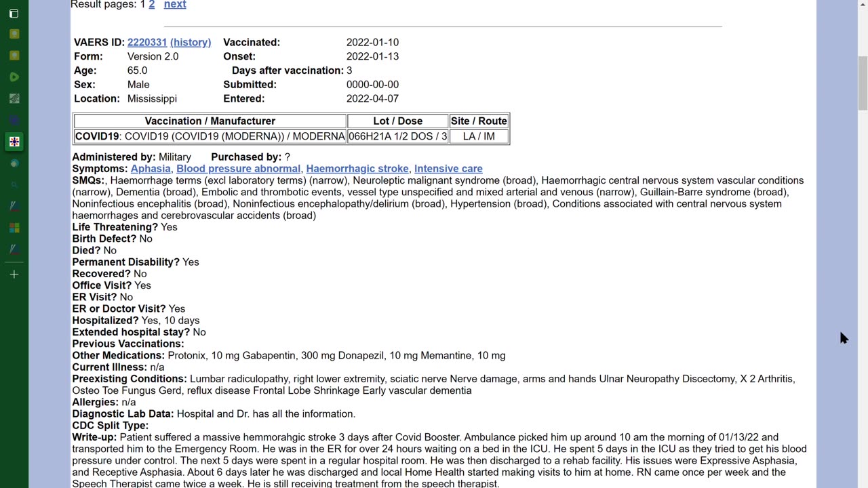Click the 'Permanent Disability?' label
Screen dimensions: 868x488
point(126,262)
